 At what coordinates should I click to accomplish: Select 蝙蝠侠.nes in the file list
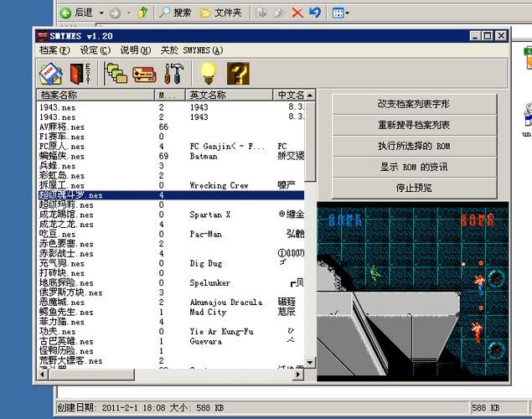[x=62, y=156]
